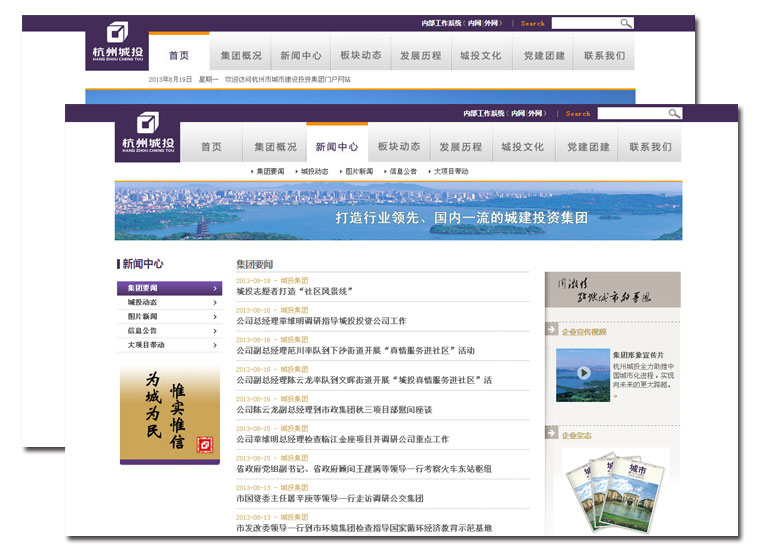This screenshot has height=555, width=762.
Task: Click the search input field in front window
Action: (630, 114)
